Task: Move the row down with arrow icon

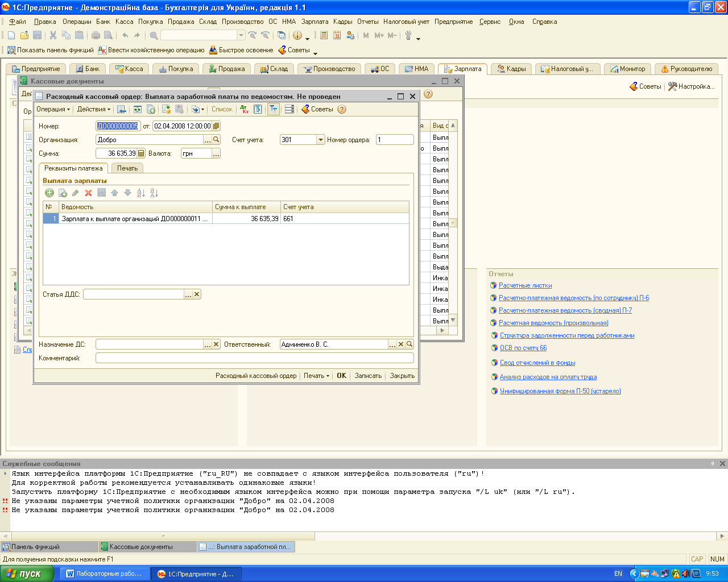Action: (x=127, y=193)
